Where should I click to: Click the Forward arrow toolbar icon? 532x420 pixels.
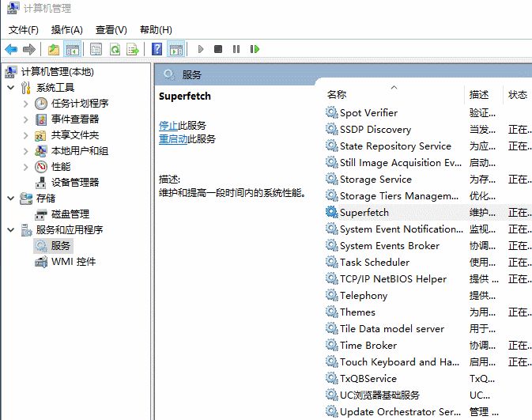[29, 50]
